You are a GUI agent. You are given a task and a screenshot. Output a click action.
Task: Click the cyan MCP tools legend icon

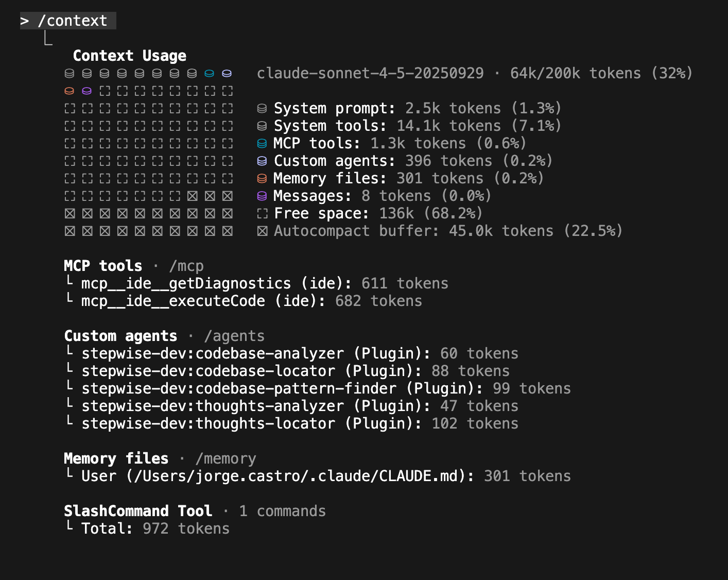pyautogui.click(x=262, y=144)
